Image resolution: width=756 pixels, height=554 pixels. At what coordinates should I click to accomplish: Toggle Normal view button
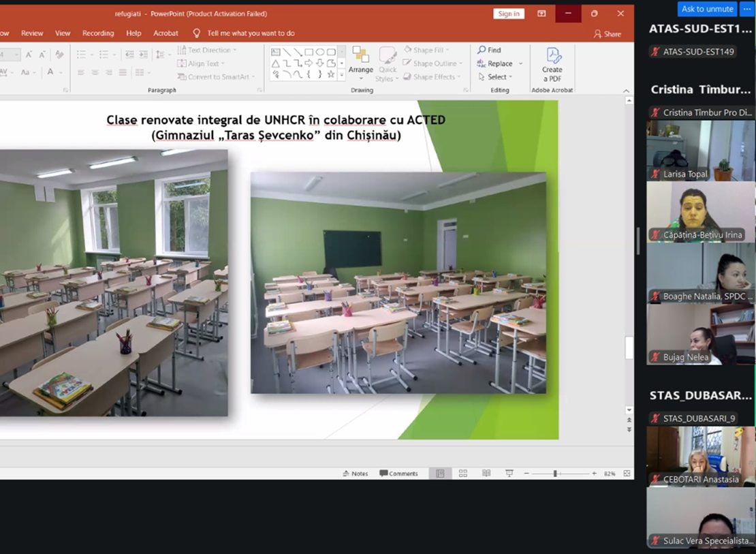440,474
